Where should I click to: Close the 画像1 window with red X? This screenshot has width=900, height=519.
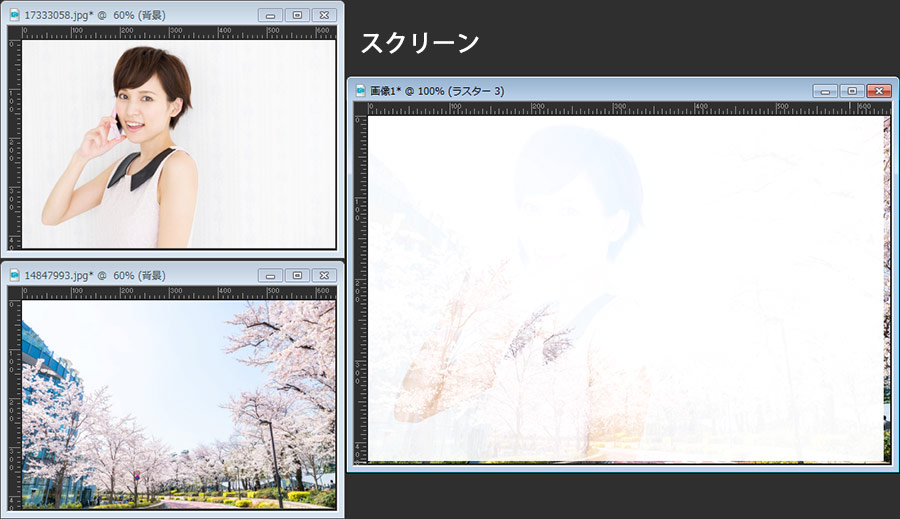[x=879, y=91]
